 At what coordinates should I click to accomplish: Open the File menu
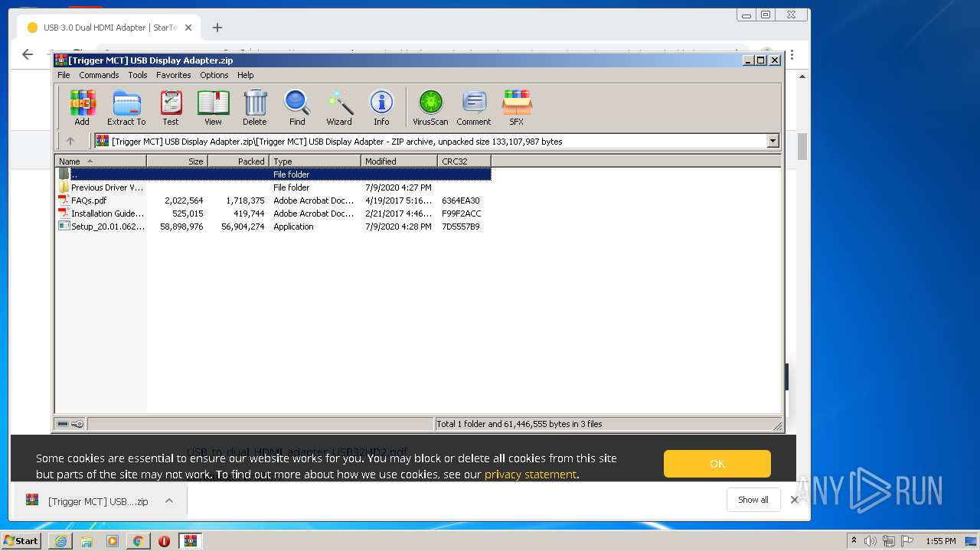pyautogui.click(x=64, y=75)
